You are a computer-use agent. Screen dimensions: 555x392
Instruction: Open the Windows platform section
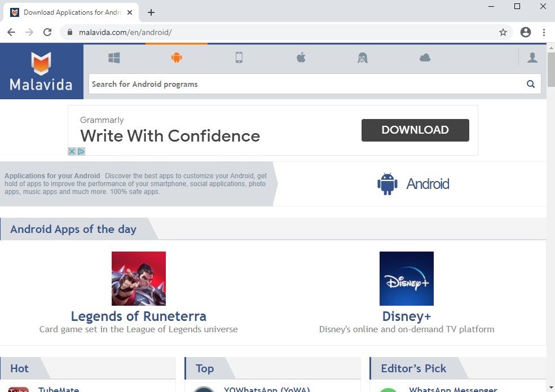point(114,58)
